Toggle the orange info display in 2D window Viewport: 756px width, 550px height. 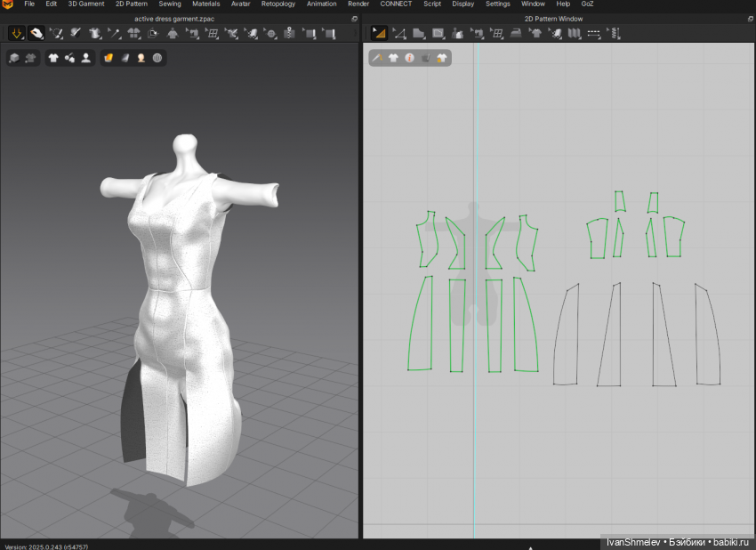point(409,58)
